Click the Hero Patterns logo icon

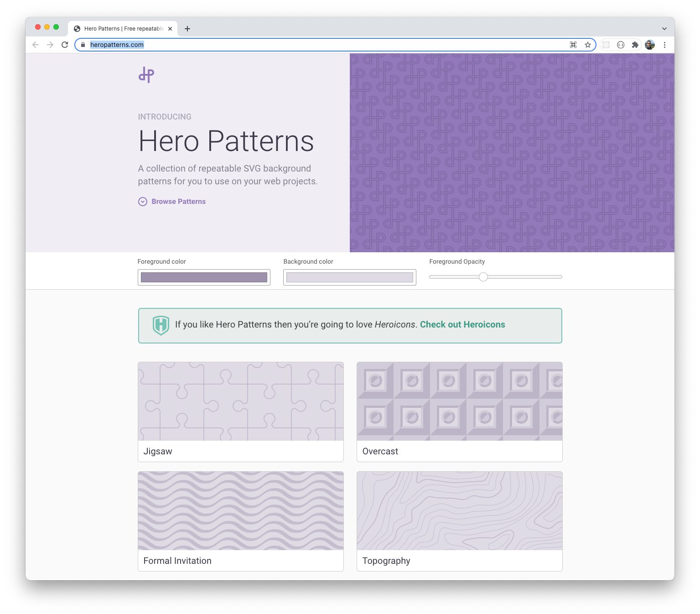pyautogui.click(x=146, y=75)
